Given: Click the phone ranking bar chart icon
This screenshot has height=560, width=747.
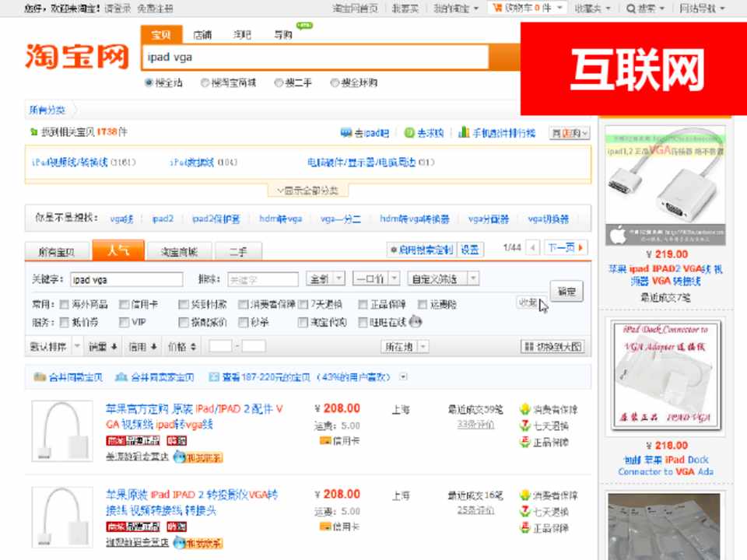Looking at the screenshot, I should (x=464, y=133).
